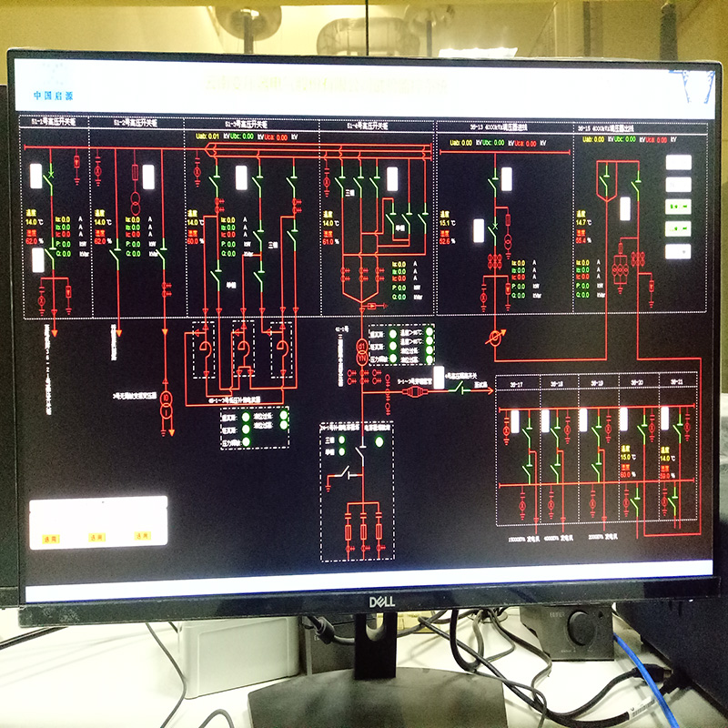The width and height of the screenshot is (728, 728).
Task: Click the transformer with arrow below 3B-13
Action: coord(497,338)
